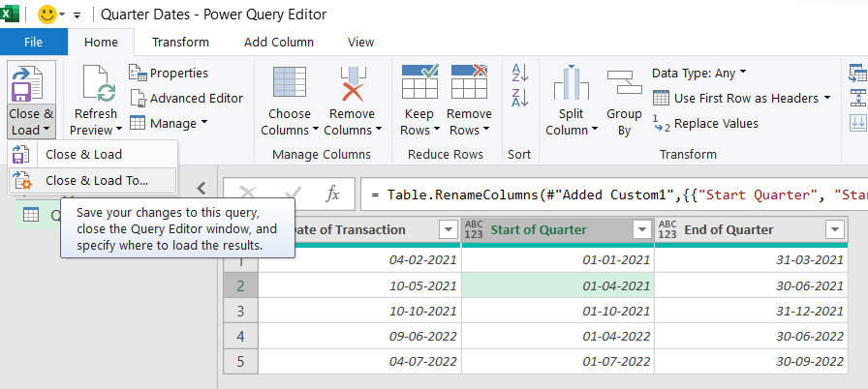The height and width of the screenshot is (389, 868).
Task: Expand the Split Column dropdown
Action: tap(595, 131)
